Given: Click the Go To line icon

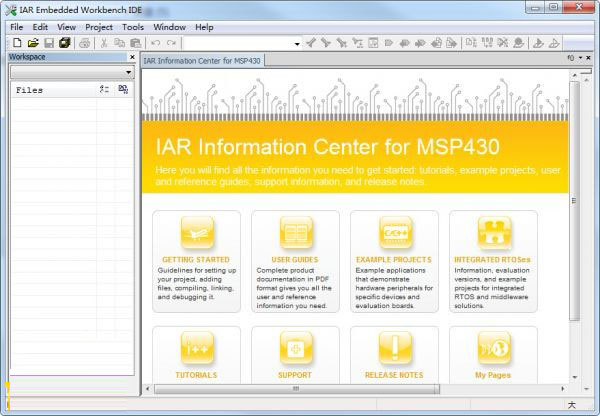Looking at the screenshot, I should point(373,43).
